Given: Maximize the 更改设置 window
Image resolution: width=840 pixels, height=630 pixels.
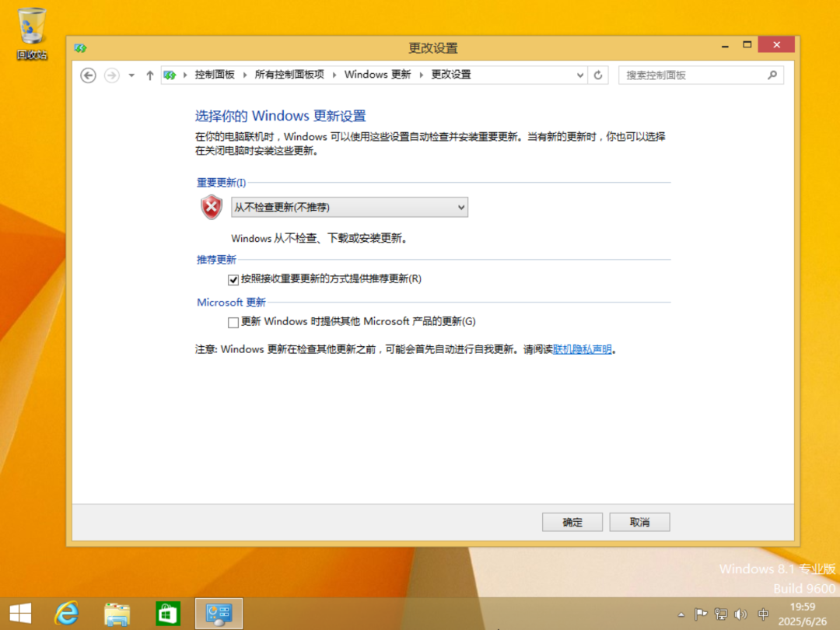Looking at the screenshot, I should click(x=747, y=45).
